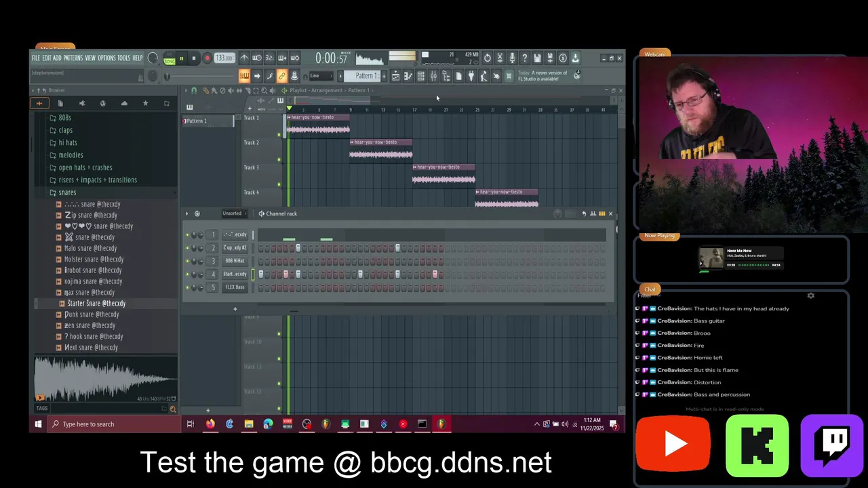Open the Channel rack options arrow menu
The height and width of the screenshot is (488, 868).
coord(187,213)
